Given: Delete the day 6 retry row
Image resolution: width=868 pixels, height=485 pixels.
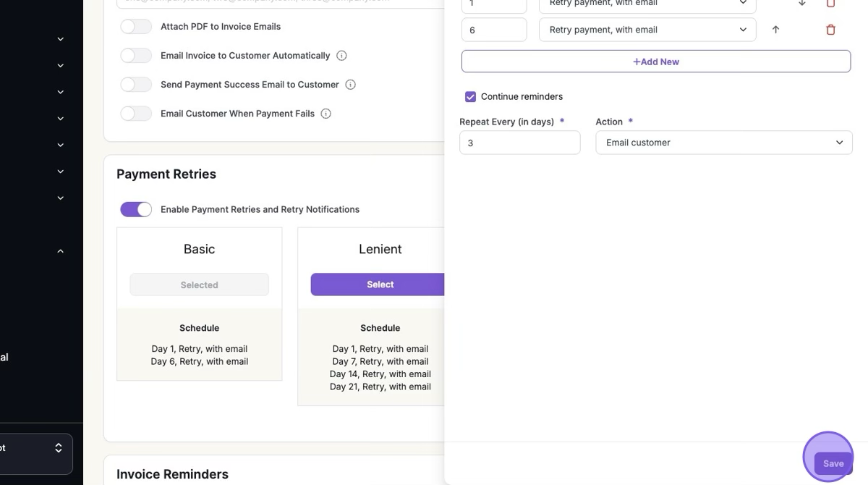Looking at the screenshot, I should tap(830, 30).
